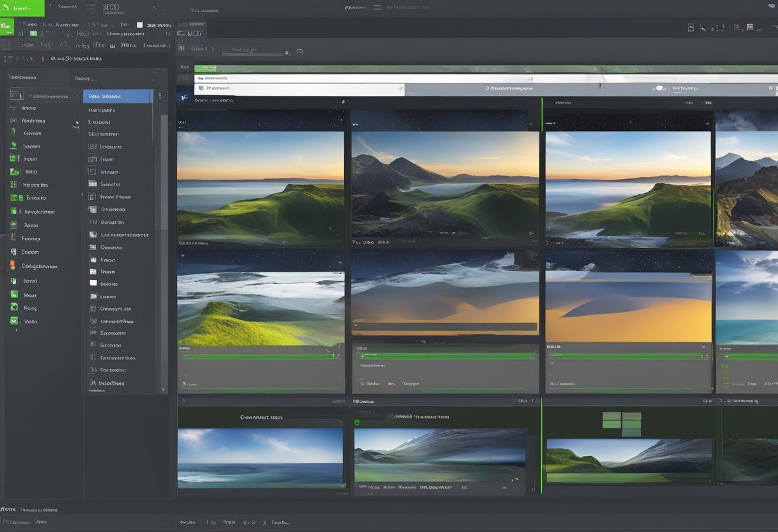Toggle the white pill switch in gray header bar
Viewport: 778px width, 532px height.
pyautogui.click(x=658, y=88)
